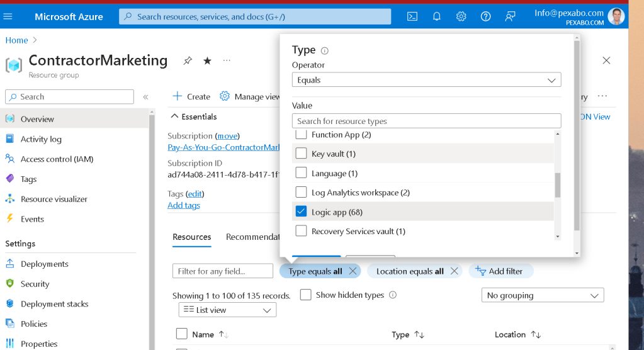The width and height of the screenshot is (644, 350).
Task: Uncheck the Logic app (68) checkbox
Action: tap(301, 211)
